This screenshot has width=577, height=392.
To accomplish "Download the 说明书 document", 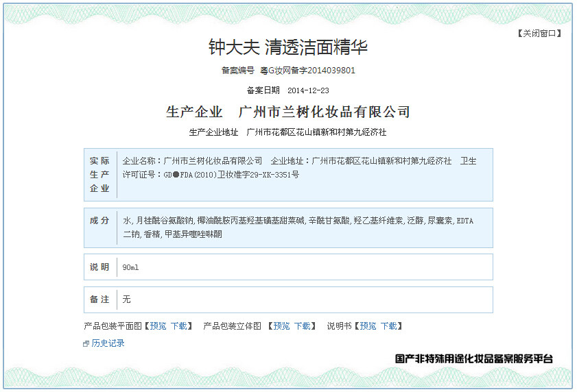I will pyautogui.click(x=389, y=326).
